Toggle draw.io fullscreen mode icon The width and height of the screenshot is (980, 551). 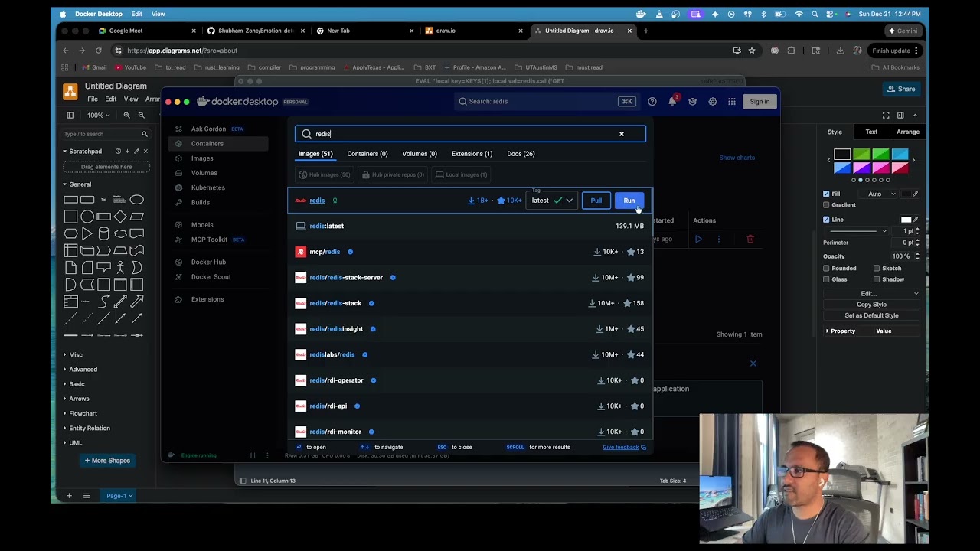point(886,115)
